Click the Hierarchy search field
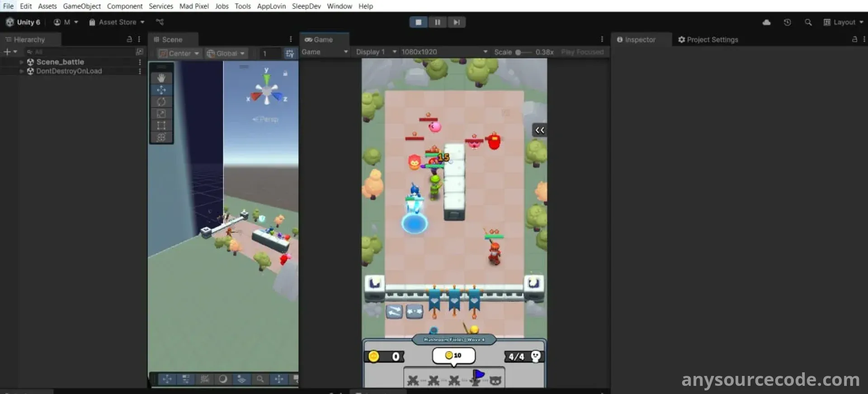868x394 pixels. click(79, 52)
